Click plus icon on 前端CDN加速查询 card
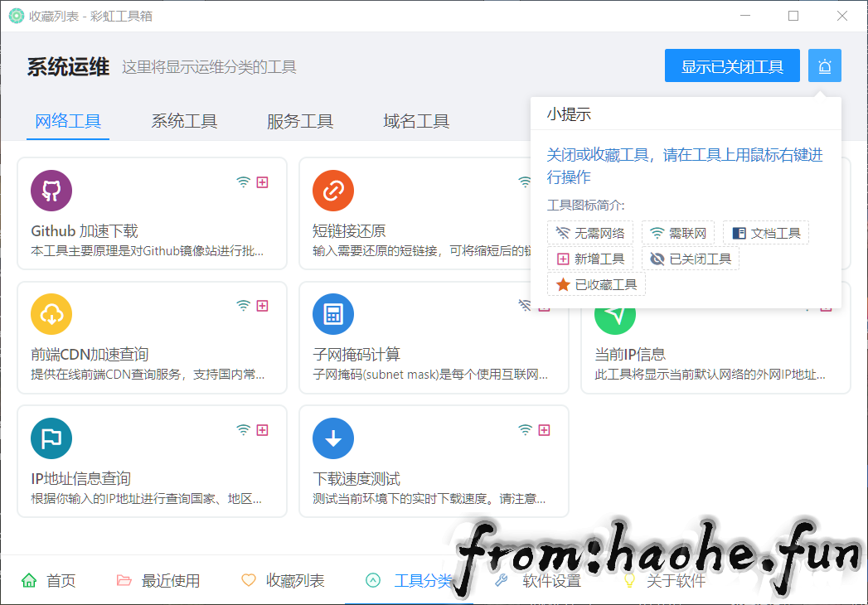Viewport: 868px width, 605px height. click(263, 306)
